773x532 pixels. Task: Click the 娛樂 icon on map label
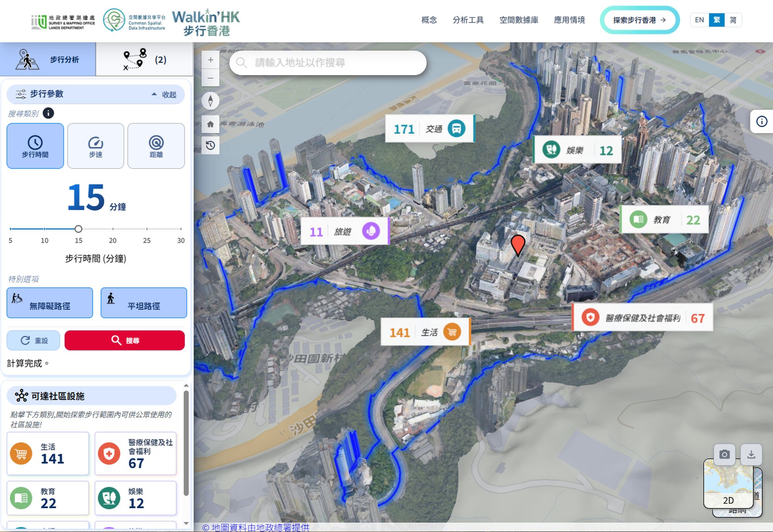pos(551,149)
